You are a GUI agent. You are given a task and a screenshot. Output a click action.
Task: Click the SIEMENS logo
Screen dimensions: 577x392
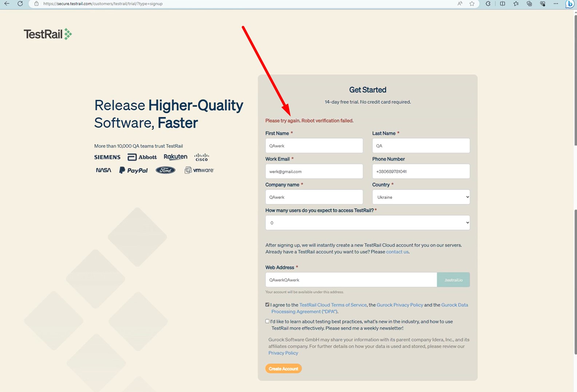107,157
